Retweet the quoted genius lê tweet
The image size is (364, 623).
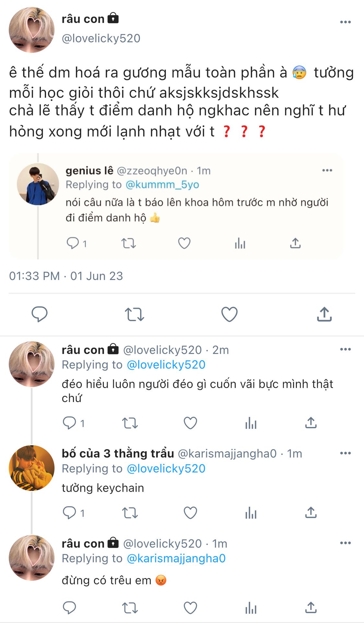(x=128, y=243)
